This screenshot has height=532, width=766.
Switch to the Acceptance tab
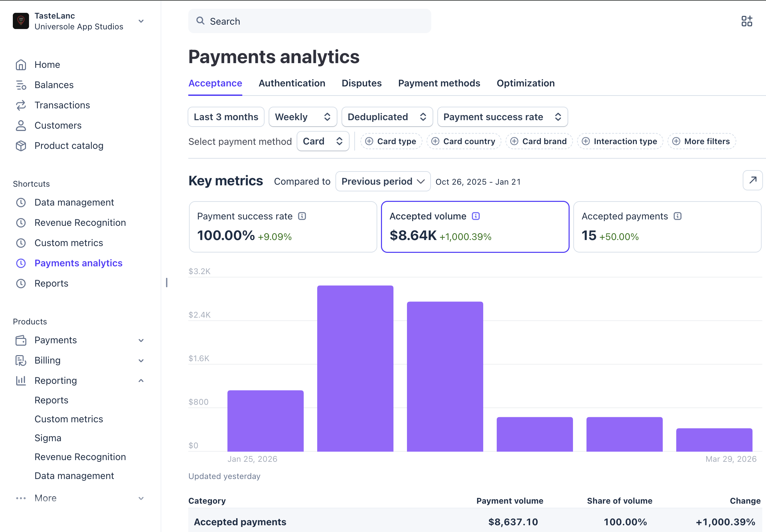215,83
